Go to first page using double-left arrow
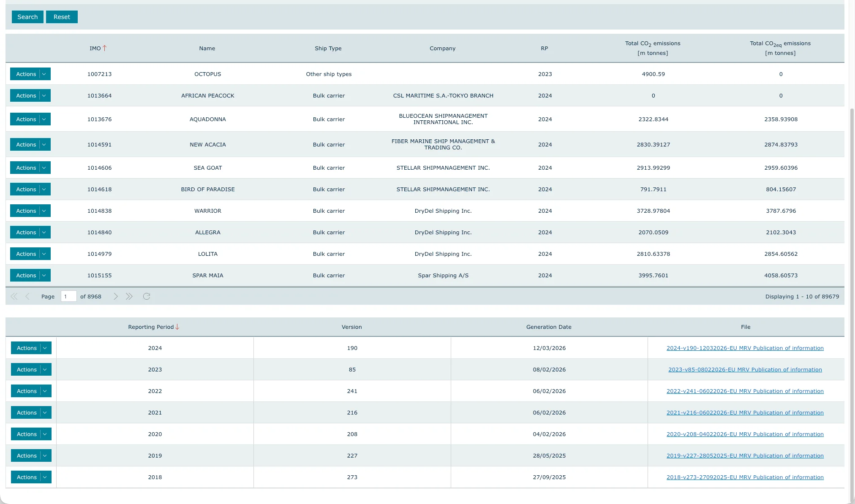This screenshot has width=855, height=504. [14, 296]
